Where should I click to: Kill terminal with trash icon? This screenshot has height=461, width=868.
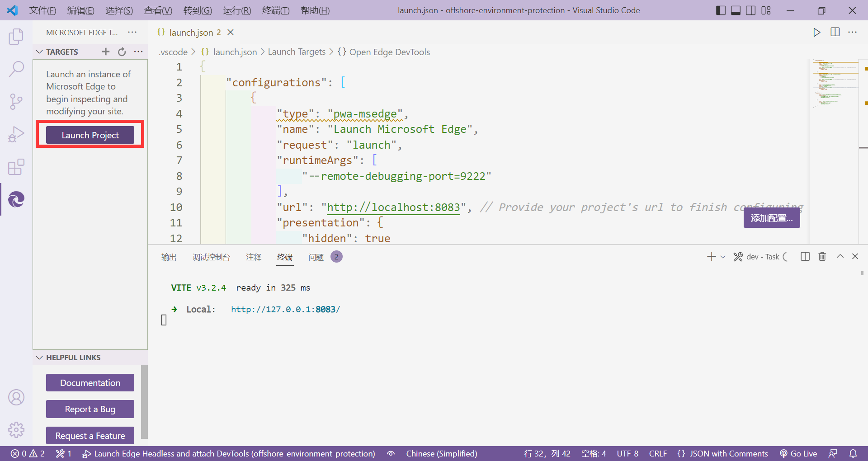click(x=822, y=257)
